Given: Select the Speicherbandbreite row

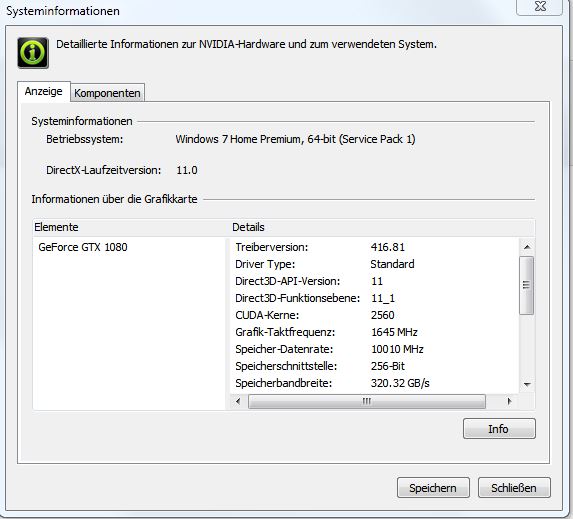Looking at the screenshot, I should click(x=375, y=383).
